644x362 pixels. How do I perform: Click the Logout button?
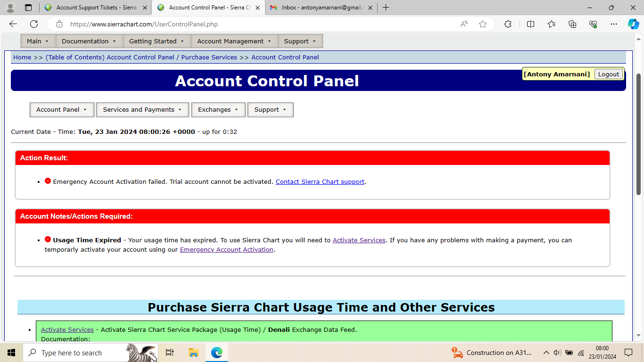click(609, 74)
